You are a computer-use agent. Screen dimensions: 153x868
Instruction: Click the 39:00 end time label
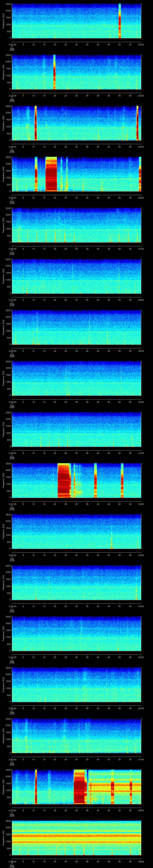click(141, 862)
